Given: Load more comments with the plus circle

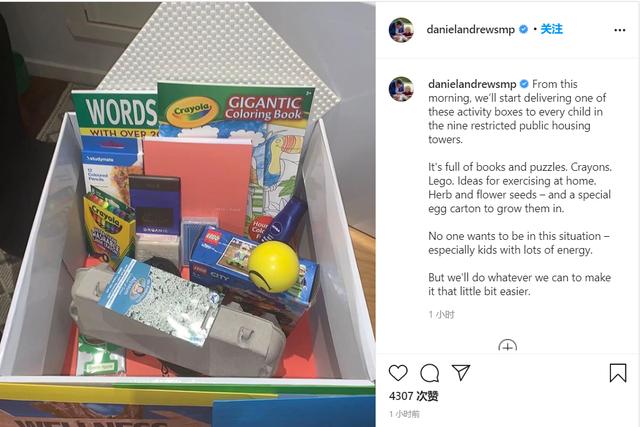Looking at the screenshot, I should [x=507, y=347].
